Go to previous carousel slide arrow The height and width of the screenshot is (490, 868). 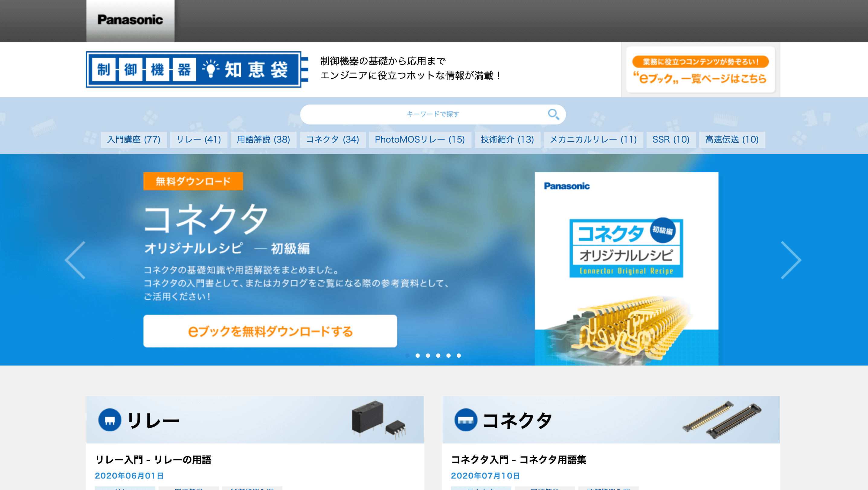75,260
